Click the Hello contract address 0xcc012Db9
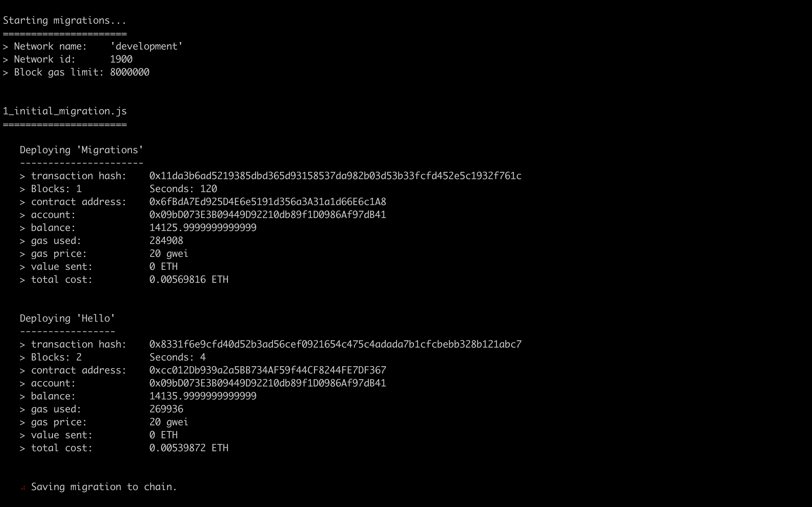 pyautogui.click(x=268, y=370)
